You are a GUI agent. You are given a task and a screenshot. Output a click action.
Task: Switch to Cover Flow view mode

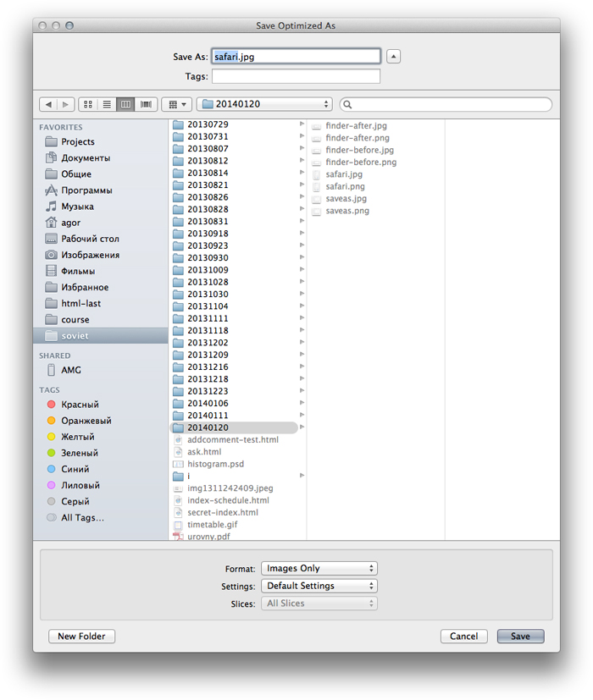click(146, 104)
